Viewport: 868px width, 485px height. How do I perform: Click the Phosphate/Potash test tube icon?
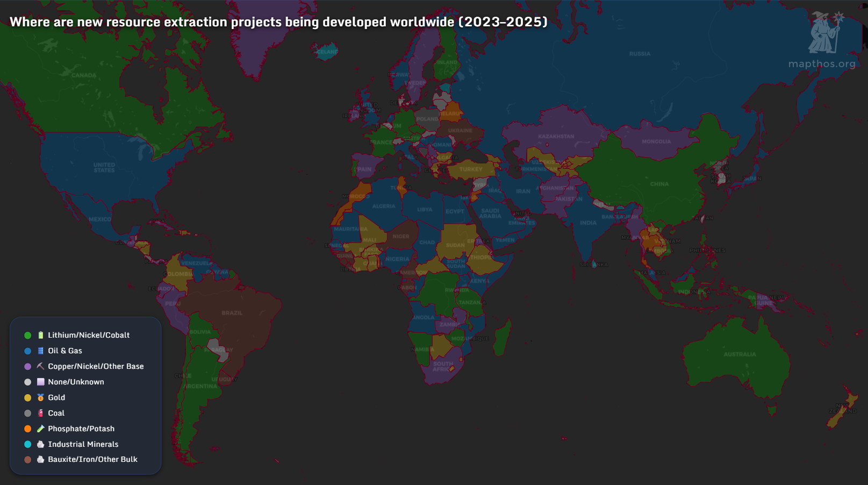pyautogui.click(x=40, y=429)
